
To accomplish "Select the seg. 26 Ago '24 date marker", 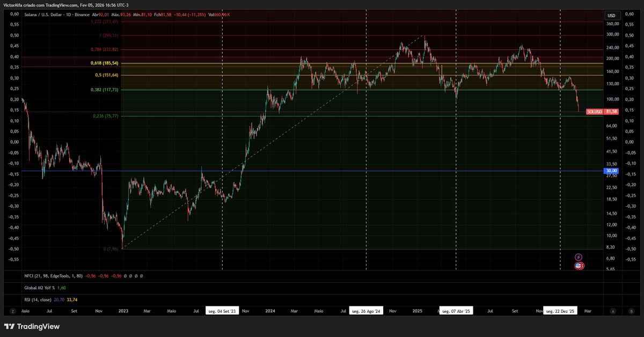I will coord(366,311).
